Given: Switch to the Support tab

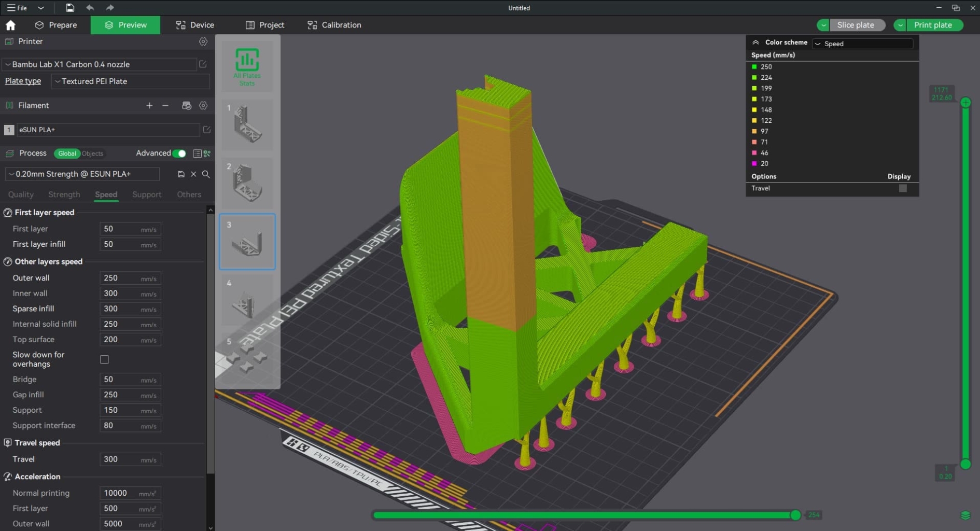Looking at the screenshot, I should click(x=147, y=194).
